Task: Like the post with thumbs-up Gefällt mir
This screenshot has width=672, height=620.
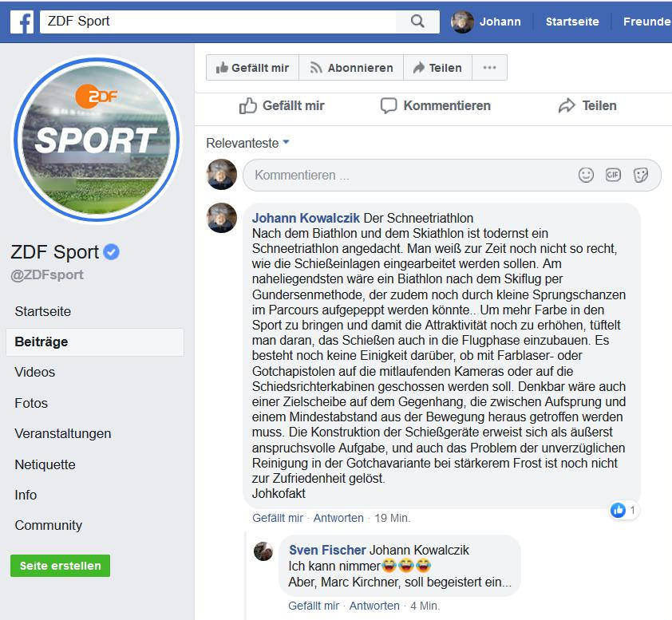Action: 282,106
